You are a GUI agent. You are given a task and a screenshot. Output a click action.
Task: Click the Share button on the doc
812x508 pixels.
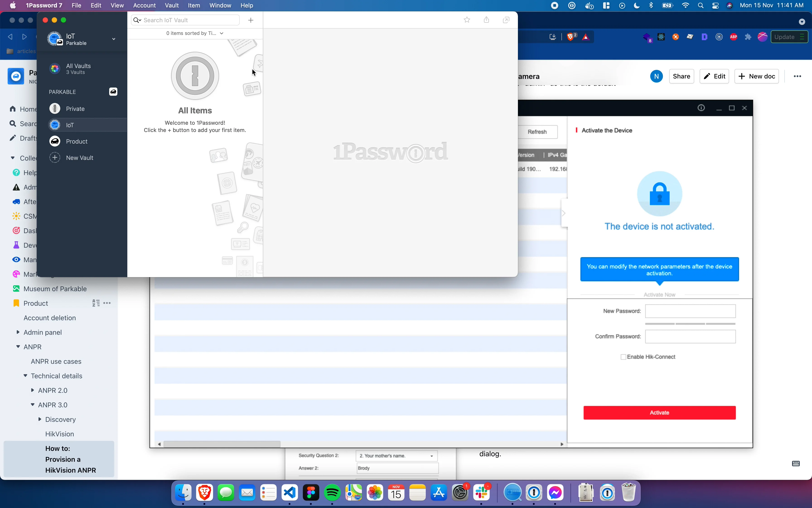point(681,76)
